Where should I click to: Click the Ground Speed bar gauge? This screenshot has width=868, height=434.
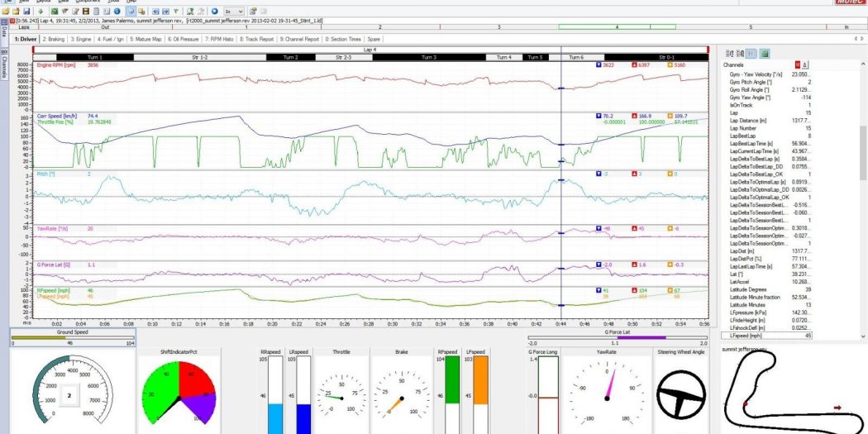73,337
